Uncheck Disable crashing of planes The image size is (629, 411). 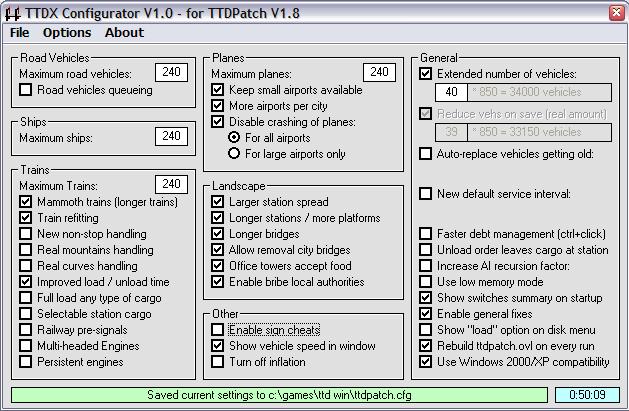217,121
